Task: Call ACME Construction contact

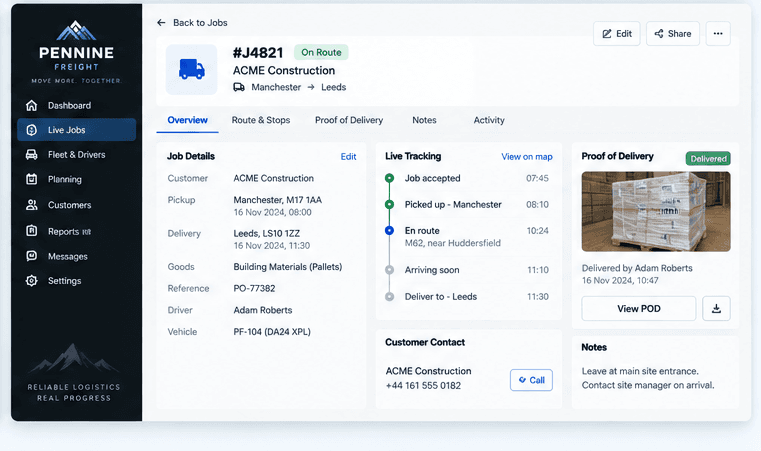Action: (531, 380)
